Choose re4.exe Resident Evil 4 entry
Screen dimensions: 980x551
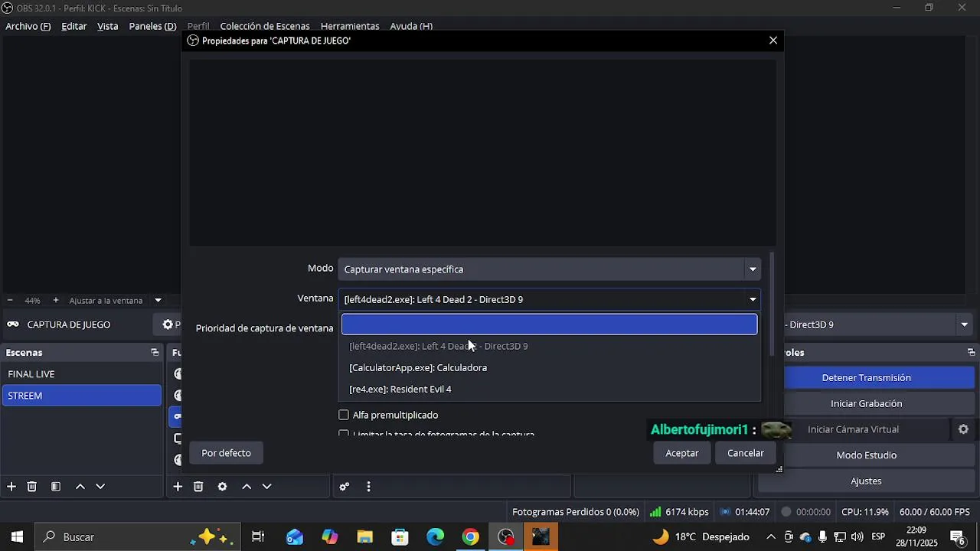click(549, 389)
